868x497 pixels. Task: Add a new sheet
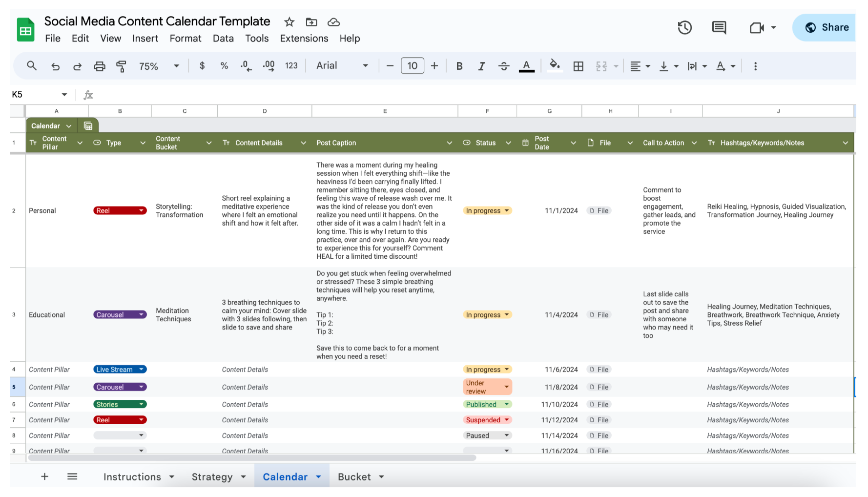tap(44, 476)
